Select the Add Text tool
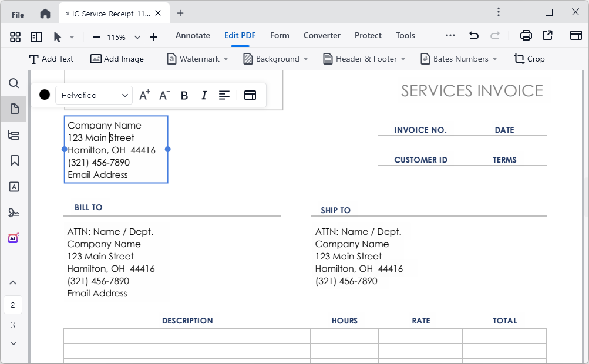Viewport: 589px width, 364px height. point(51,59)
